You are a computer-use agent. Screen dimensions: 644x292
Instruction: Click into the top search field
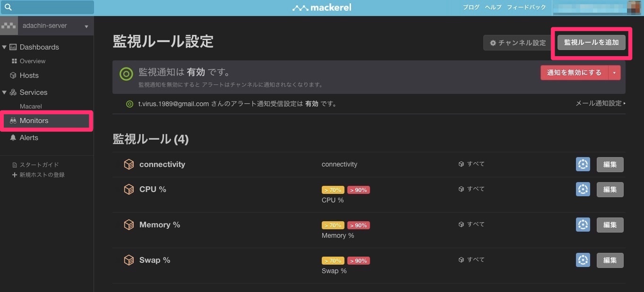coord(52,8)
